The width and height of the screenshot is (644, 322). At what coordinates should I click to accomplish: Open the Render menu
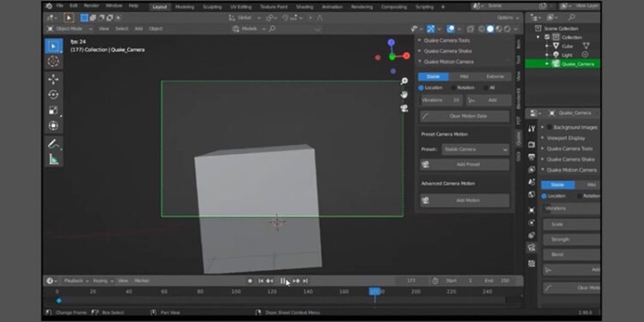point(91,6)
